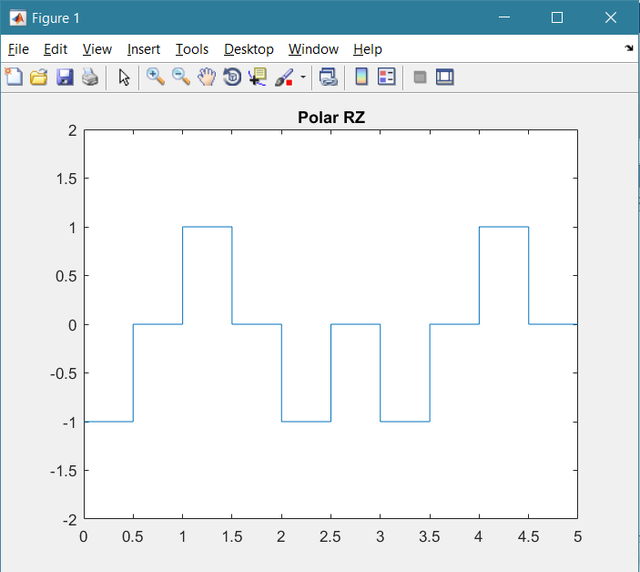Click the Link Plot toolbar button
The height and width of the screenshot is (572, 640).
(328, 77)
